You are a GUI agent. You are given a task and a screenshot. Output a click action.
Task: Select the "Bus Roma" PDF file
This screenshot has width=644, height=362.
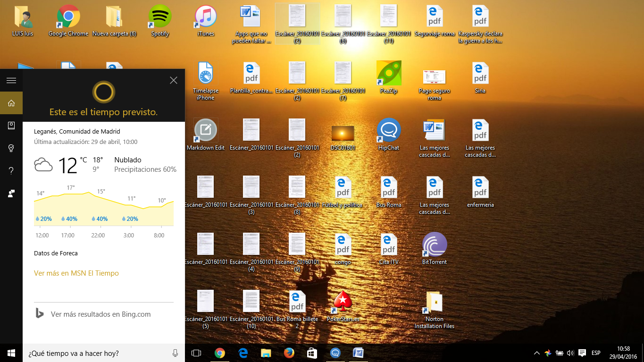point(389,192)
